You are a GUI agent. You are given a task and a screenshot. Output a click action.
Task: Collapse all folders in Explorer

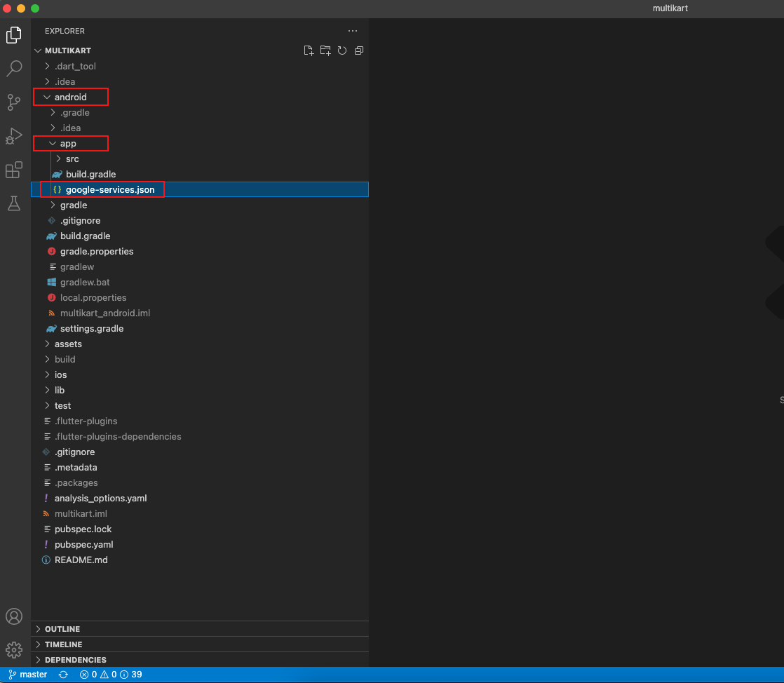(x=359, y=50)
